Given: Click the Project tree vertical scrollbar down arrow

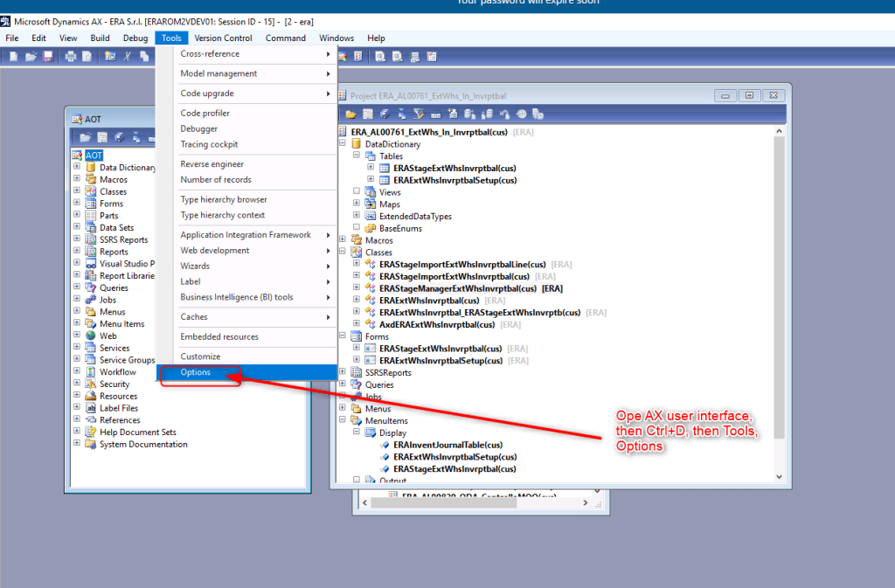Looking at the screenshot, I should (x=780, y=476).
